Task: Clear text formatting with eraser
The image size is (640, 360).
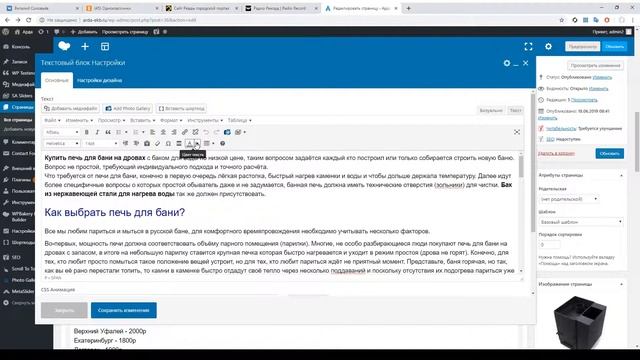Action: [158, 144]
